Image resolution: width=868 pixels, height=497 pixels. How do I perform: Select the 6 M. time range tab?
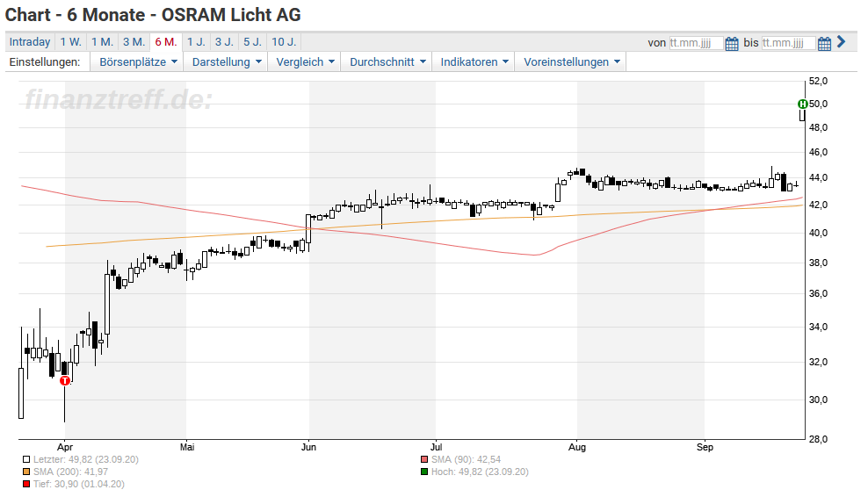(x=166, y=42)
